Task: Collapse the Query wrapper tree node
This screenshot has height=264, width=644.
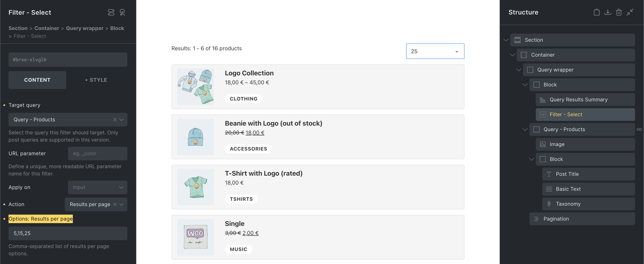Action: point(519,70)
